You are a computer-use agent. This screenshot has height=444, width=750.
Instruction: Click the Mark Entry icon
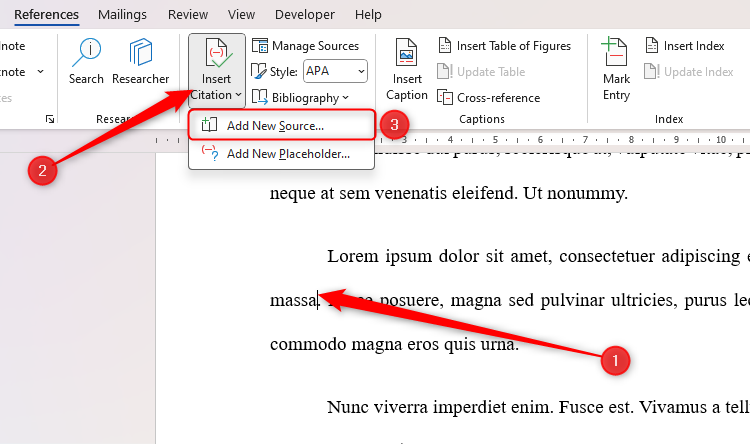tap(616, 52)
